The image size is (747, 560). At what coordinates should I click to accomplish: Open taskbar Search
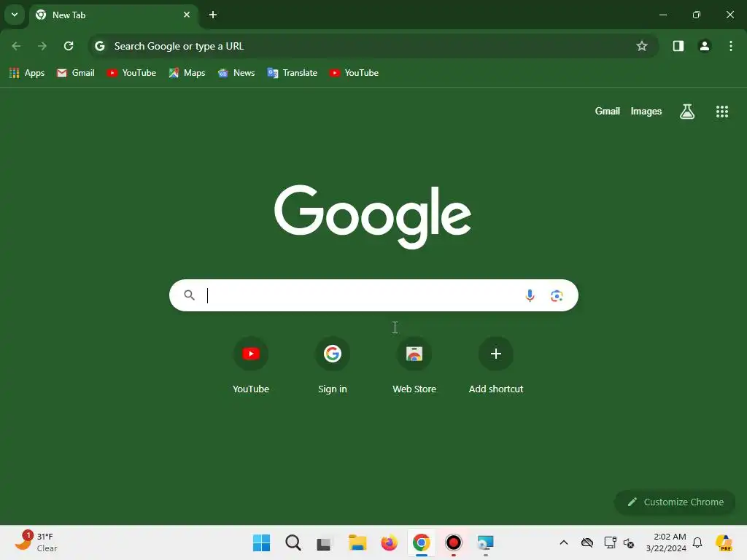click(x=293, y=542)
